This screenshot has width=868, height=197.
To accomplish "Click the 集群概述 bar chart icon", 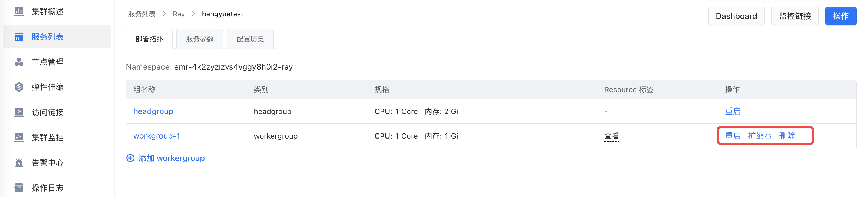I will point(19,11).
